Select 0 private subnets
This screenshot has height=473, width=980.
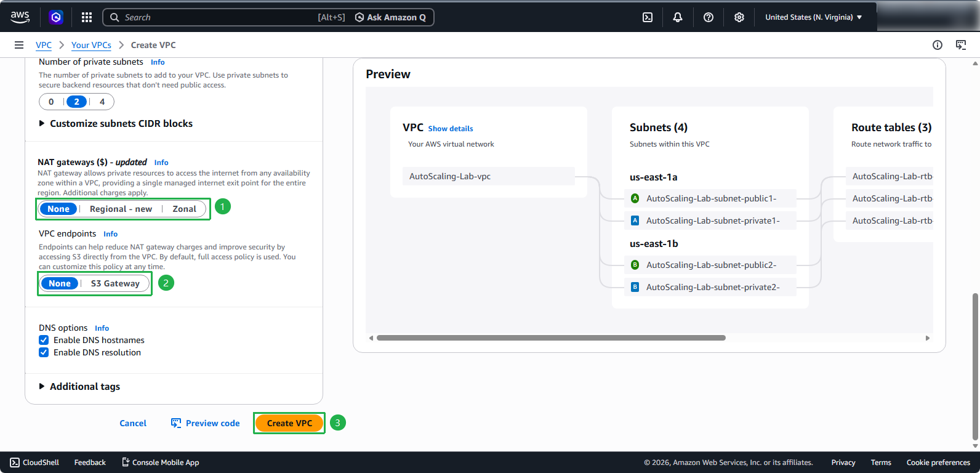pyautogui.click(x=51, y=102)
